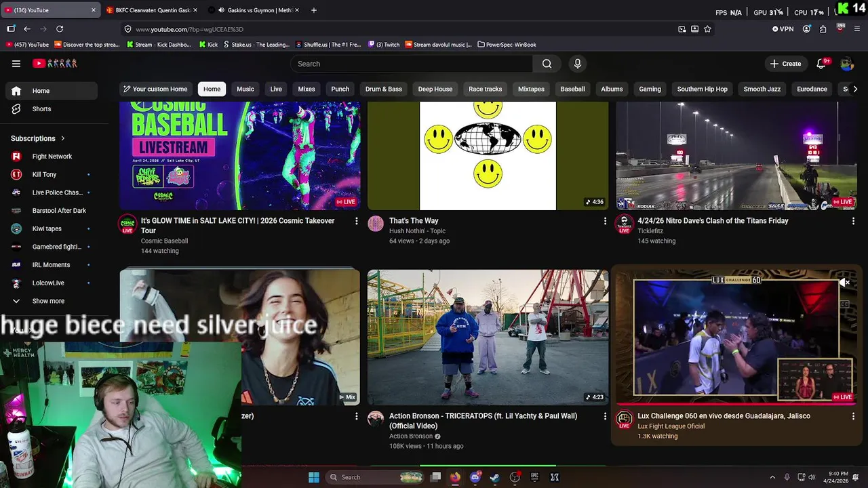868x488 pixels.
Task: Select the Southern Hip Hop chip
Action: coord(703,89)
